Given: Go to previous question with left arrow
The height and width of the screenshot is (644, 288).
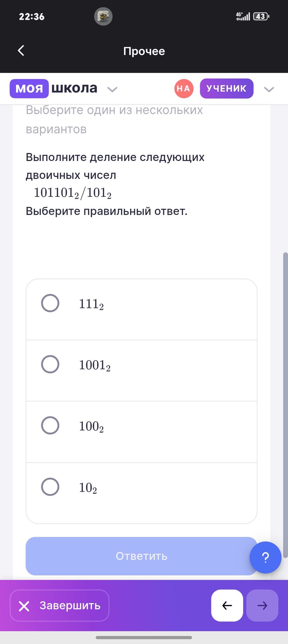Looking at the screenshot, I should point(227,605).
